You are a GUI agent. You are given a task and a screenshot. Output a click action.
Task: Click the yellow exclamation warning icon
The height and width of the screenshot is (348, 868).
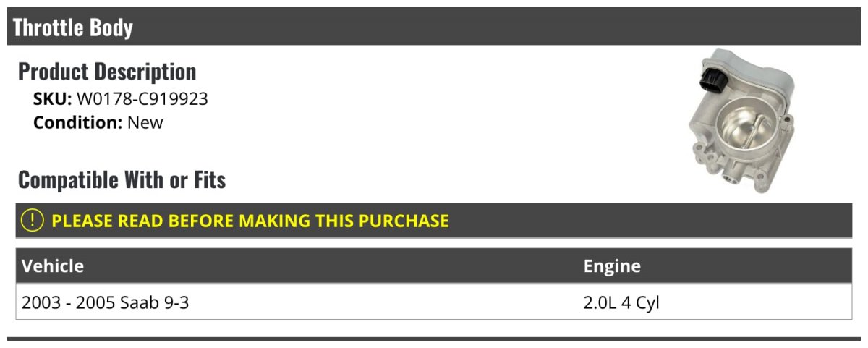(33, 221)
